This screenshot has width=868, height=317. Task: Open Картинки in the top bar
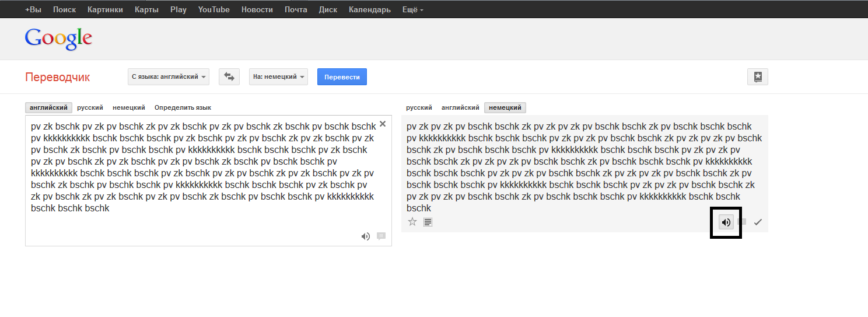[105, 9]
